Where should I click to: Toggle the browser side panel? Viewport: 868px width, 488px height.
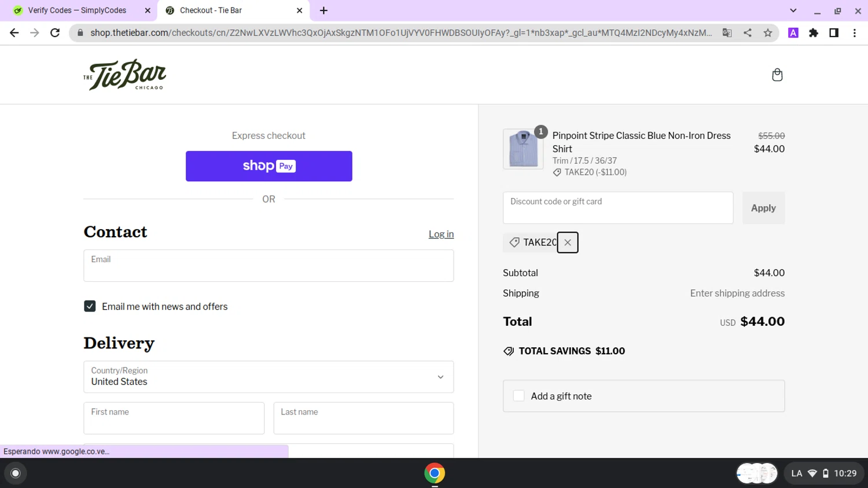coord(834,33)
